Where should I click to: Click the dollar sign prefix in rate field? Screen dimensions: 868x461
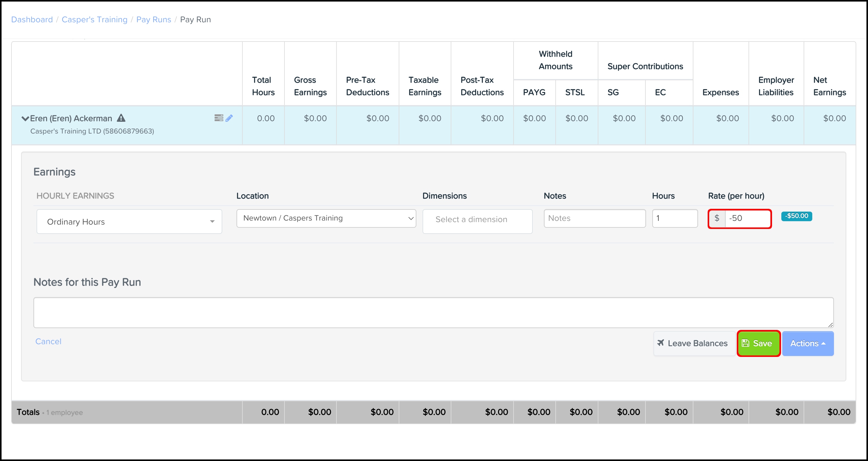(717, 218)
